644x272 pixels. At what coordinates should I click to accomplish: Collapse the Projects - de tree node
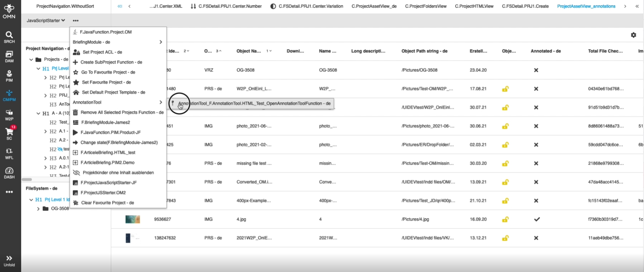(x=31, y=59)
